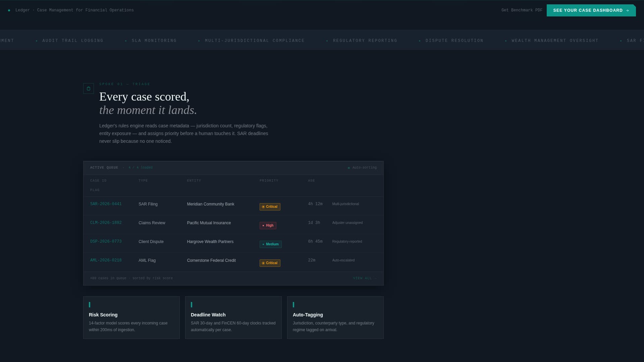Click the Meridian Community Bank entity cell
This screenshot has width=644, height=362.
click(211, 204)
